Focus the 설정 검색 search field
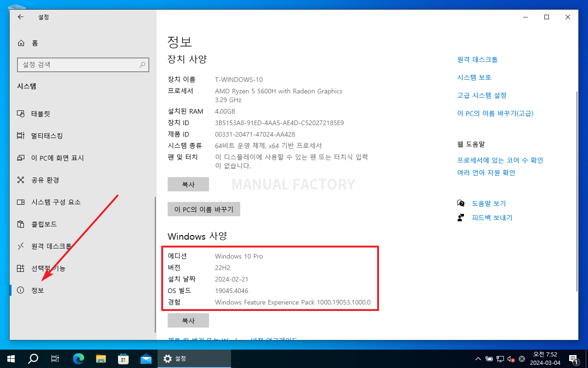588x368 pixels. 83,65
